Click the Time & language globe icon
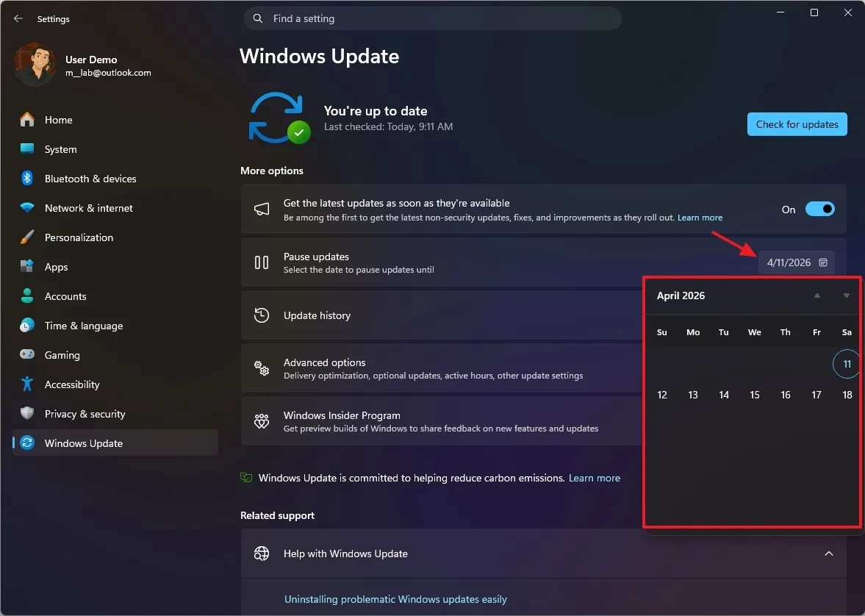 27,326
